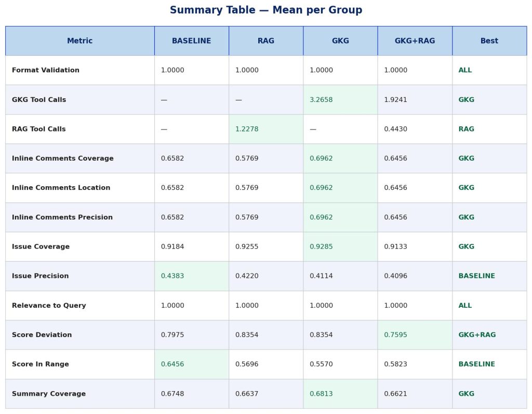Screen dimensions: 532x414
Task: Select the Format Validation row label
Action: (46, 70)
